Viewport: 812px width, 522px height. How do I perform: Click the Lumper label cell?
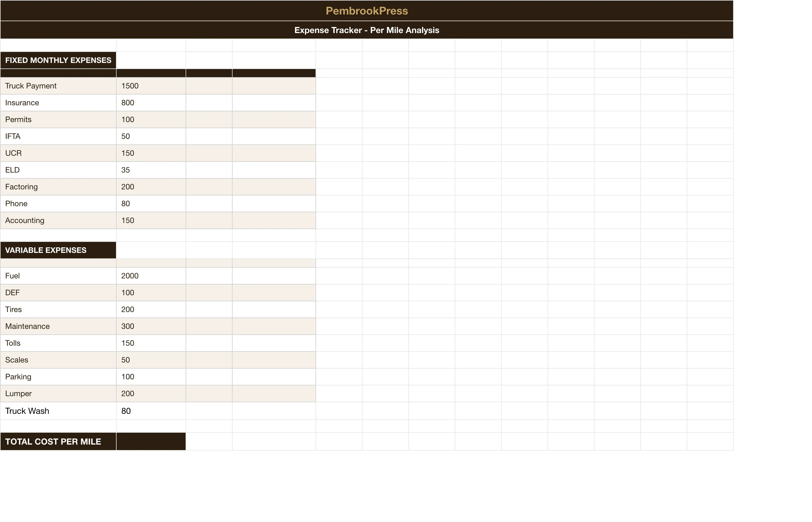(58, 394)
